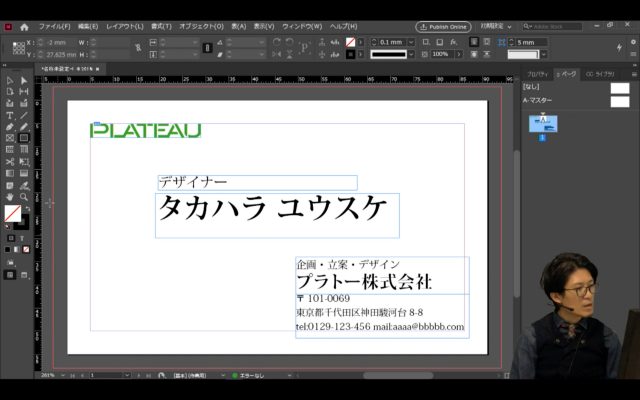Expand fill color options arrow
This screenshot has height=400, width=640.
(x=361, y=42)
